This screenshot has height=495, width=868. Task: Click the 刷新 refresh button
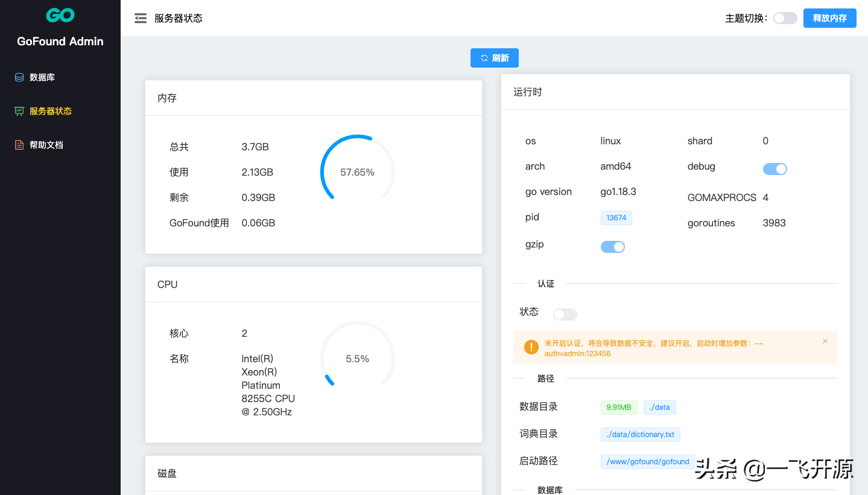tap(495, 58)
